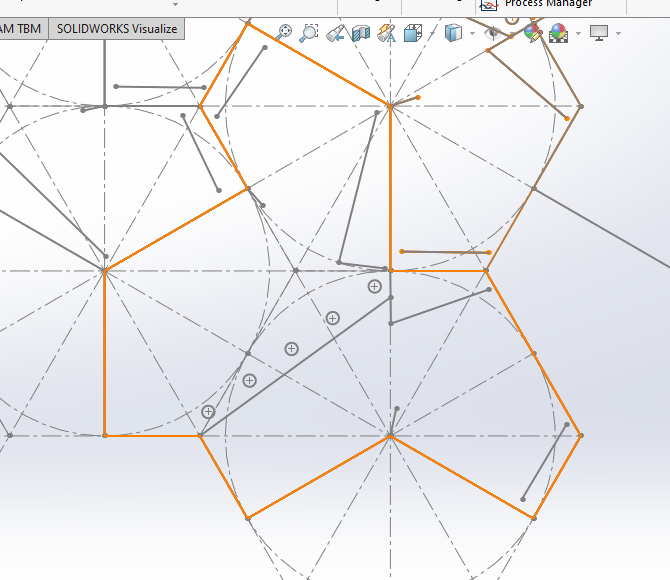Click the lowest circled plus relation marker

208,412
